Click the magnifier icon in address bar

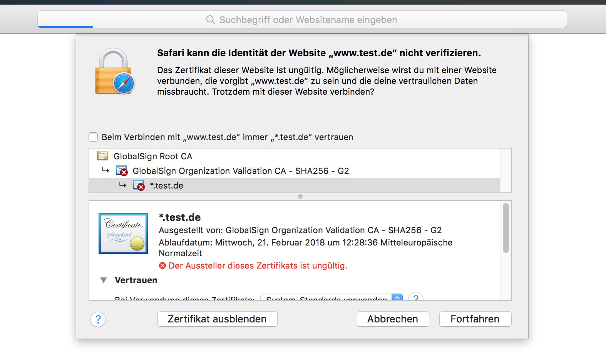[211, 20]
